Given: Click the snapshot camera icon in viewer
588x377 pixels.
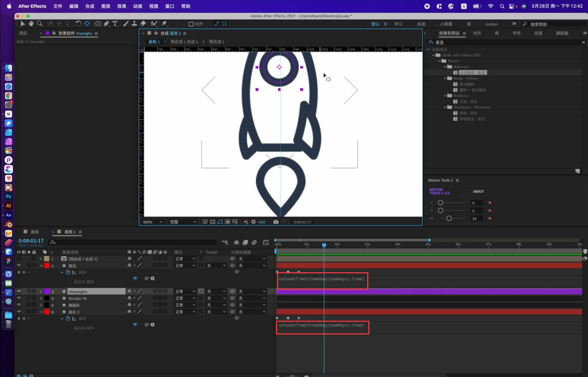Looking at the screenshot, I should click(276, 222).
